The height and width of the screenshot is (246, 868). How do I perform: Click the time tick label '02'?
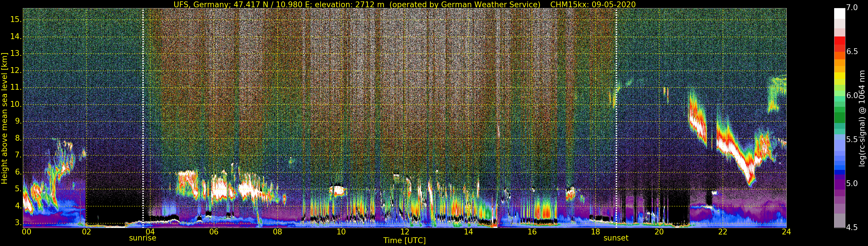click(87, 232)
